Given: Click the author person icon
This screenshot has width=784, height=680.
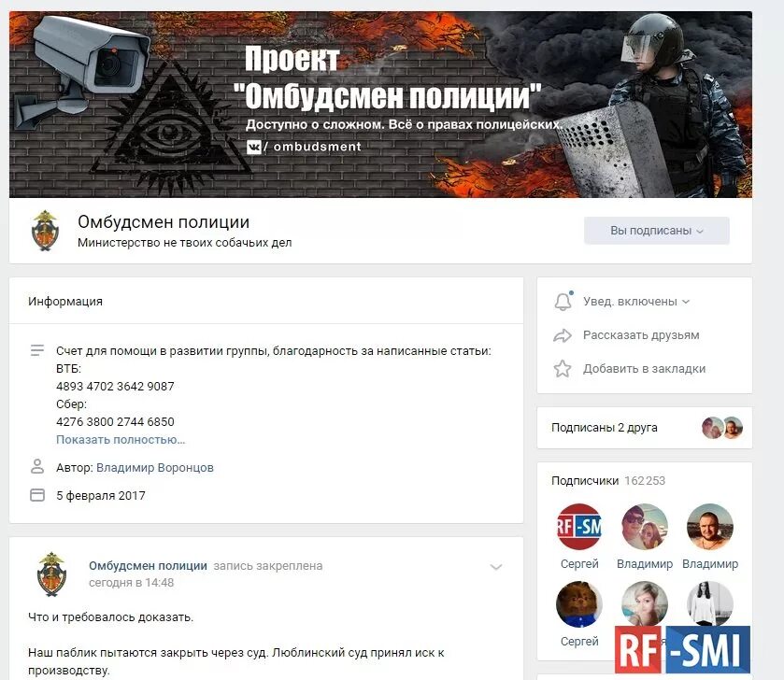Looking at the screenshot, I should [37, 467].
